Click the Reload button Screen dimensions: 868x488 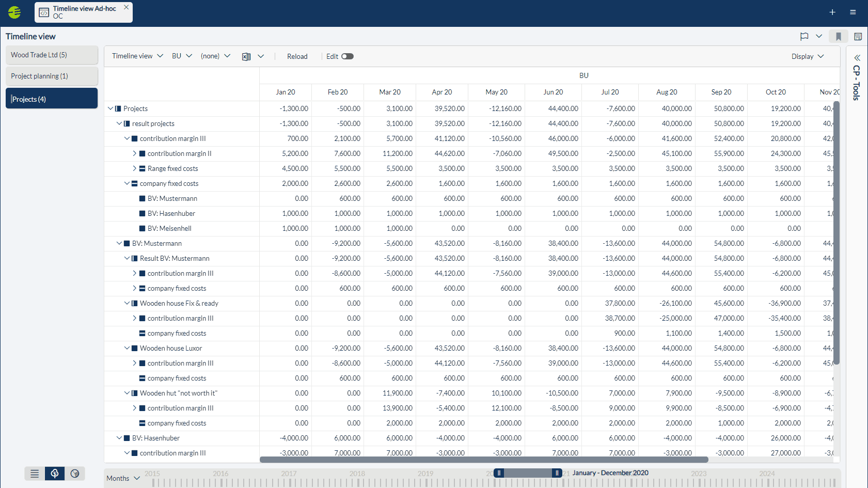pyautogui.click(x=297, y=56)
